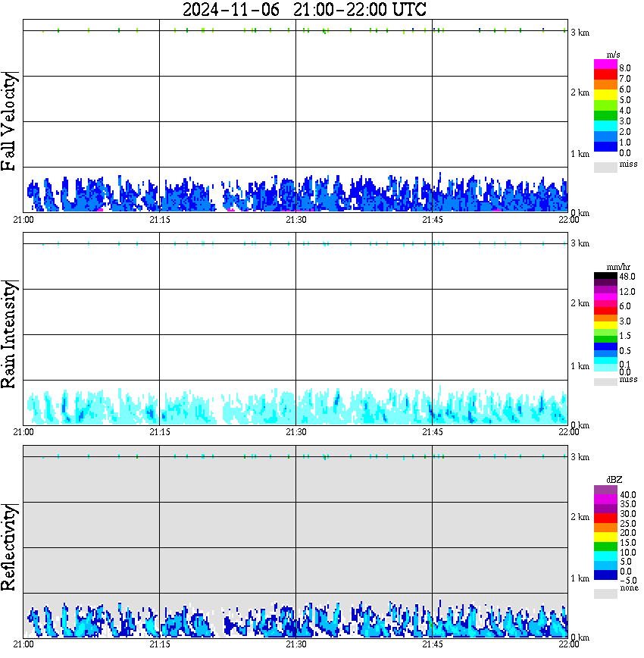
Task: Click '1 km' label beside Rain Intensity panel
Action: 580,366
